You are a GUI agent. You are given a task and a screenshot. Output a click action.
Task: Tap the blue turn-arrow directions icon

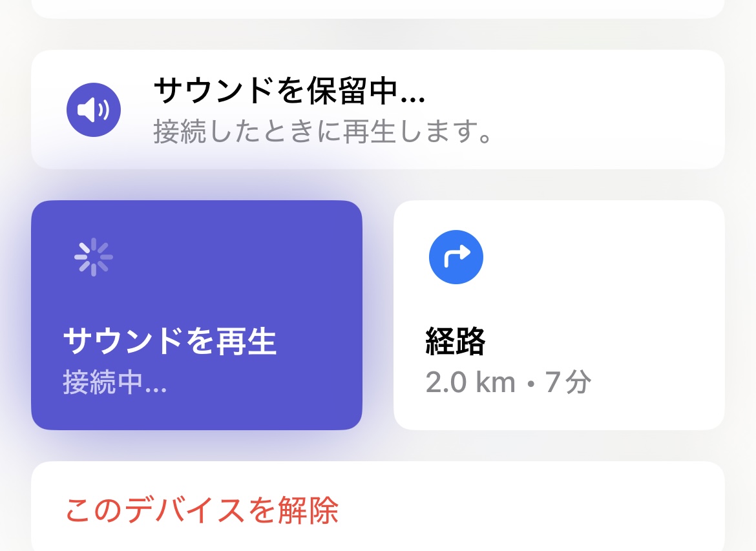tap(456, 256)
